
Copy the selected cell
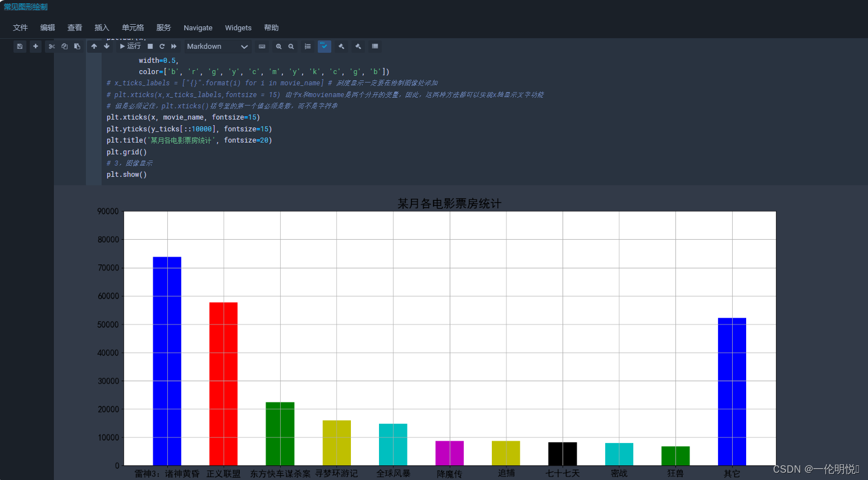coord(65,47)
